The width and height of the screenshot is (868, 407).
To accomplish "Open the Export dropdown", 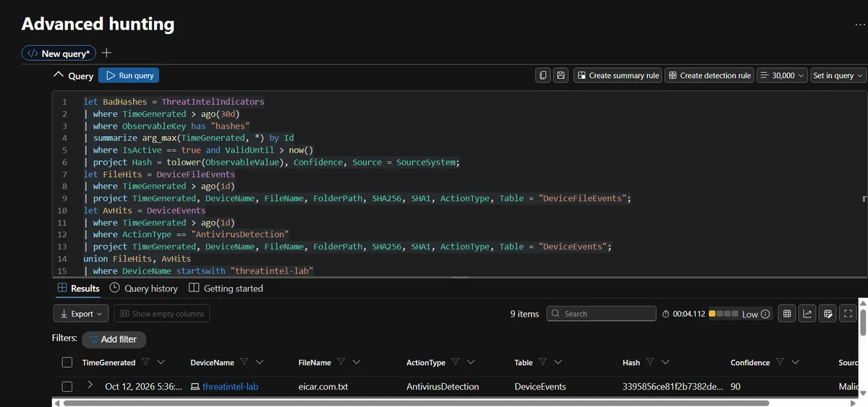I will point(81,314).
